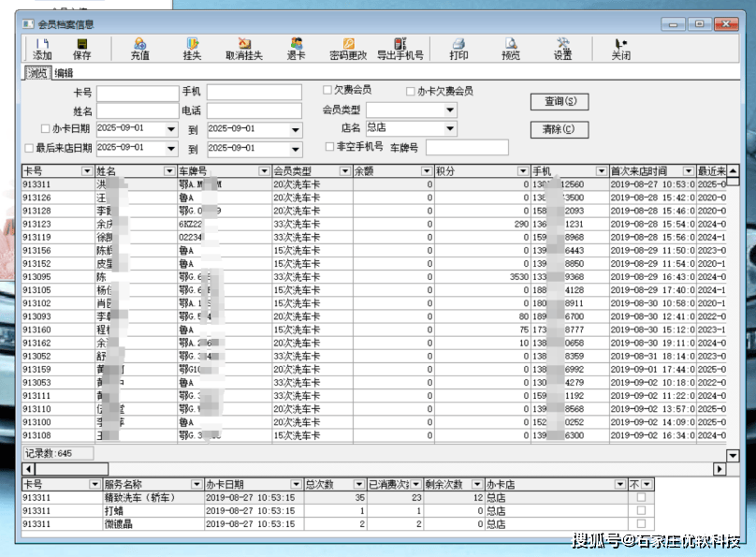Expand the 会员类型 dropdown
Image resolution: width=756 pixels, height=557 pixels.
point(450,110)
